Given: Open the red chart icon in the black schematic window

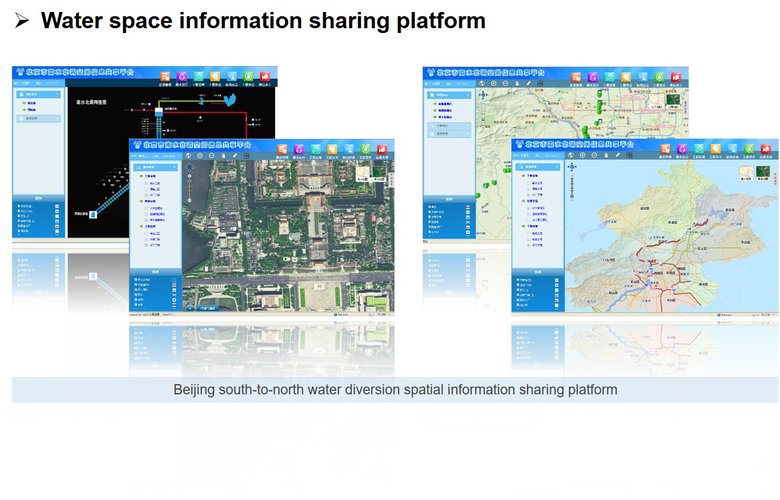Looking at the screenshot, I should pos(265,76).
